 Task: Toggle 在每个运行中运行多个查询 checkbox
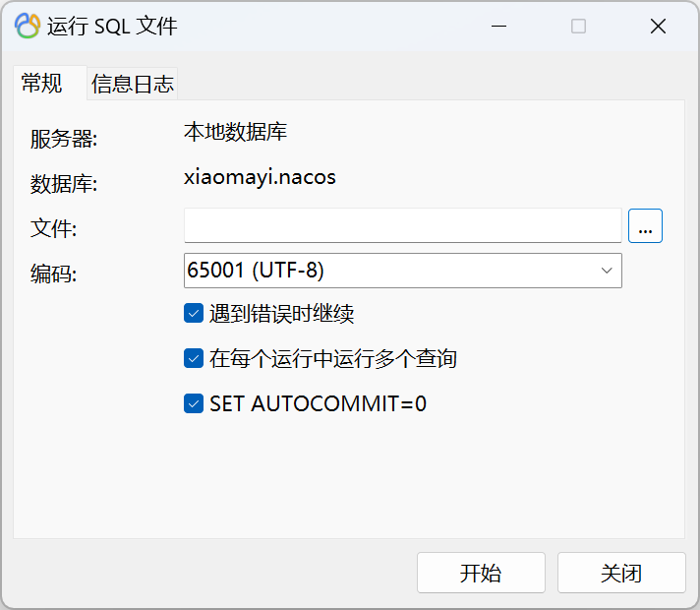coord(194,358)
